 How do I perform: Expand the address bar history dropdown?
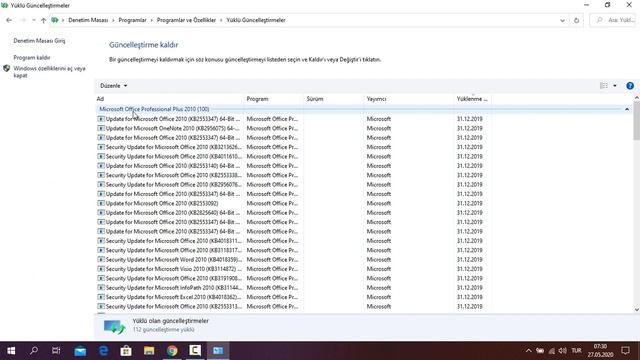coord(562,20)
